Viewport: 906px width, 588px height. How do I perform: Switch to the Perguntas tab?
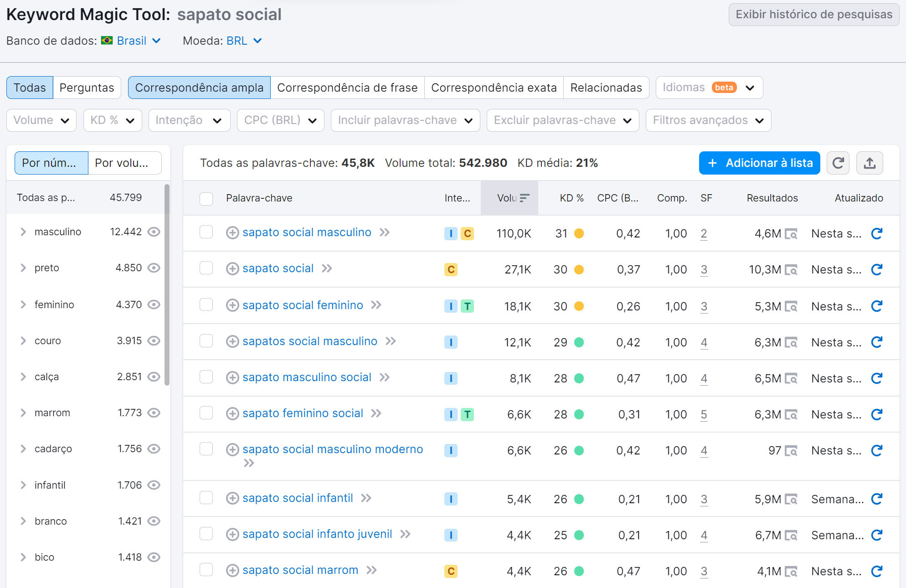point(87,87)
